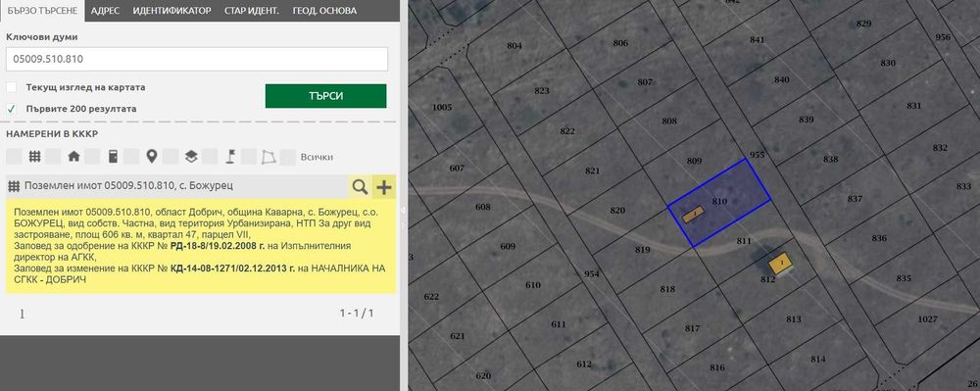Screen dimensions: 980x391
Task: Click the flag marker filter icon
Action: [229, 157]
